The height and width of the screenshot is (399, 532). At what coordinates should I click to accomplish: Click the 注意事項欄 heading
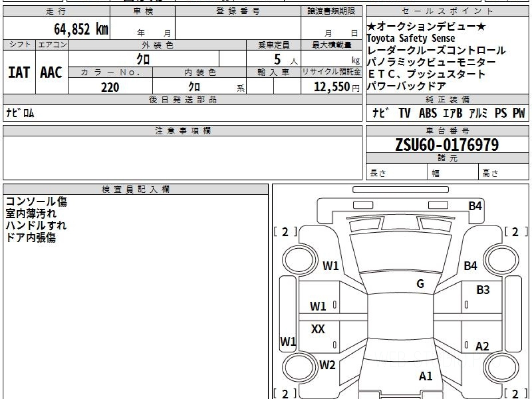tap(182, 131)
